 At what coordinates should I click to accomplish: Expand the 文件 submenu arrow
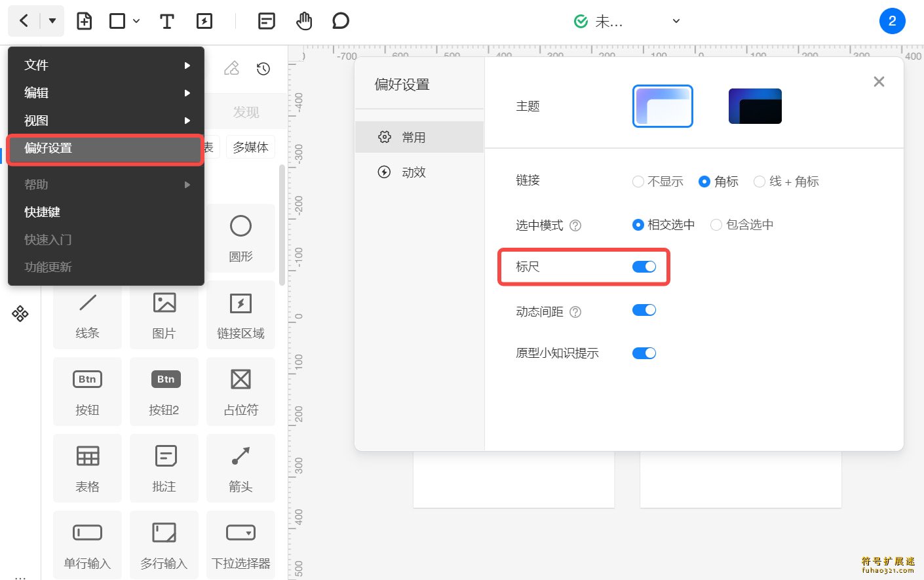[x=187, y=66]
